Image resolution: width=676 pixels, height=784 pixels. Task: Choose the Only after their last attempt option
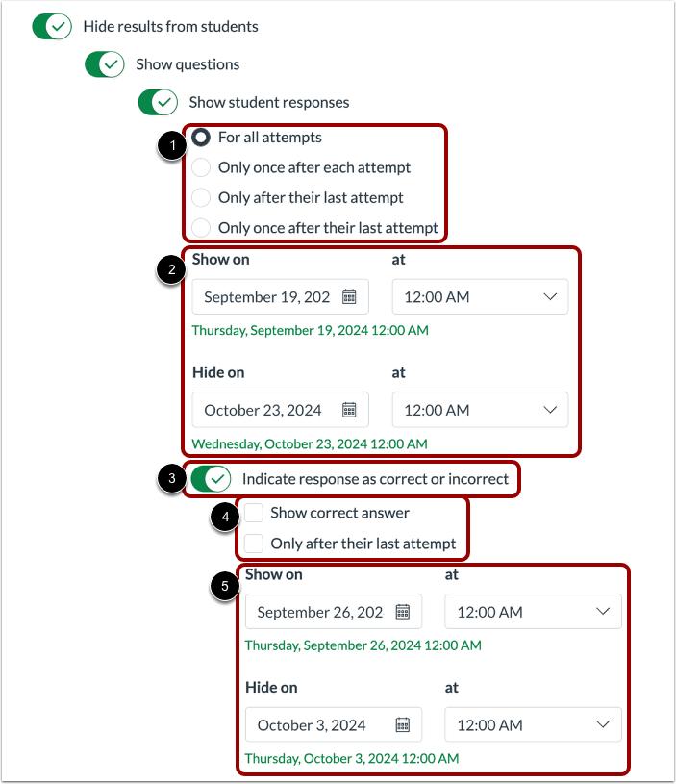(x=200, y=197)
